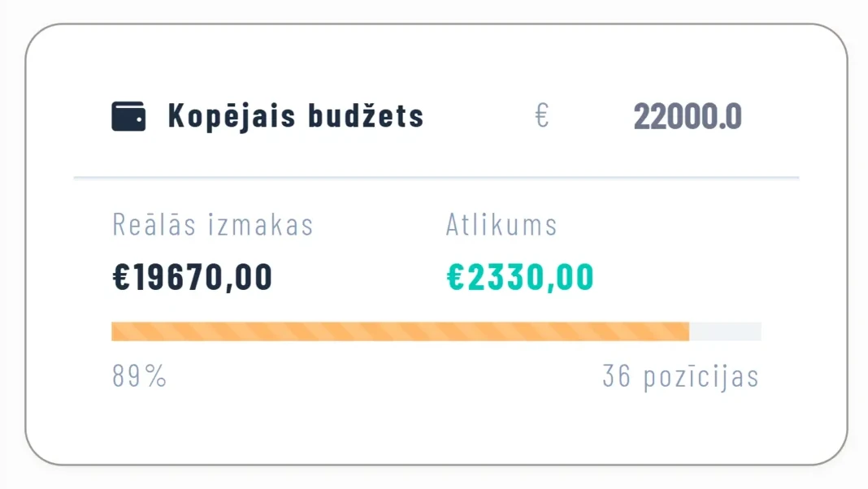Switch to the Atlikums column
Image resolution: width=868 pixels, height=489 pixels.
point(501,225)
